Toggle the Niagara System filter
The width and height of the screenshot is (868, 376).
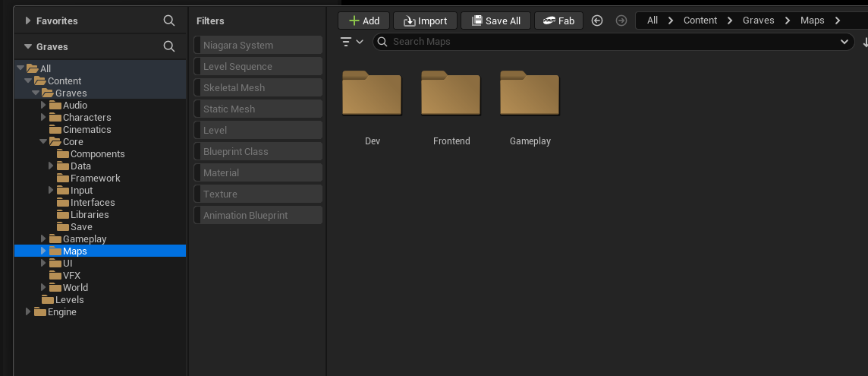[258, 45]
